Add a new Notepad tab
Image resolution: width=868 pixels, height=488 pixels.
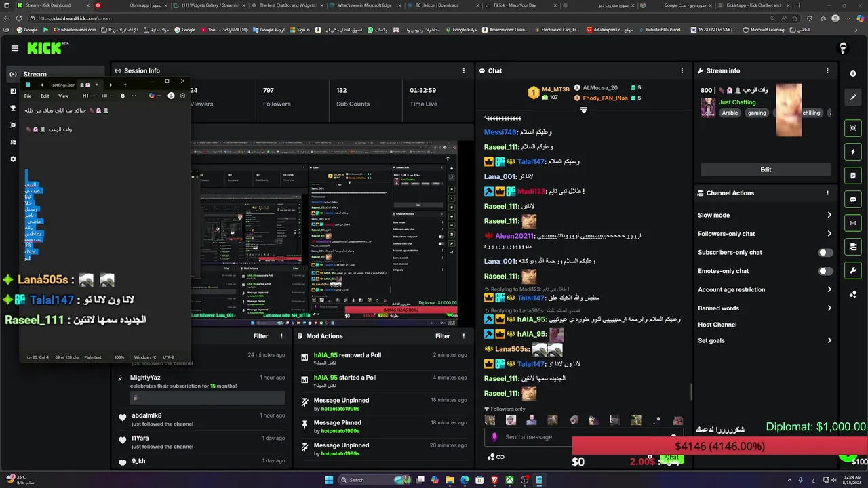tap(125, 85)
